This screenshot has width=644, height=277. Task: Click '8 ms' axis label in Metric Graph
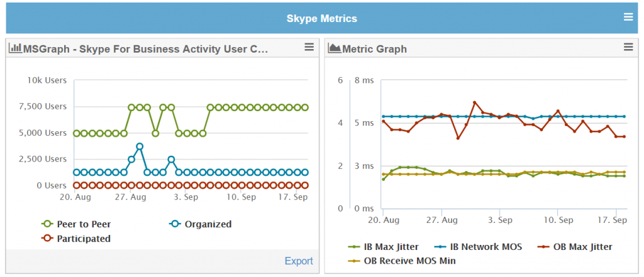[364, 80]
